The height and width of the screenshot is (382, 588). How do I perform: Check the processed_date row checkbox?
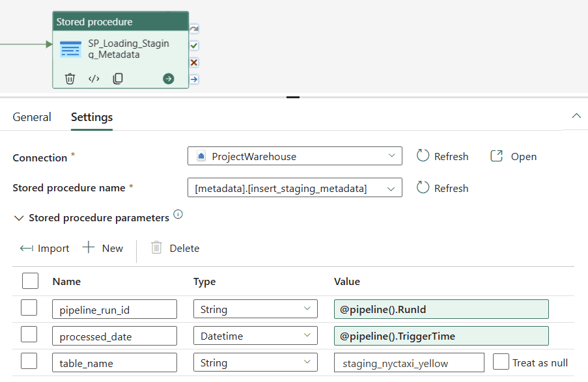(x=29, y=334)
